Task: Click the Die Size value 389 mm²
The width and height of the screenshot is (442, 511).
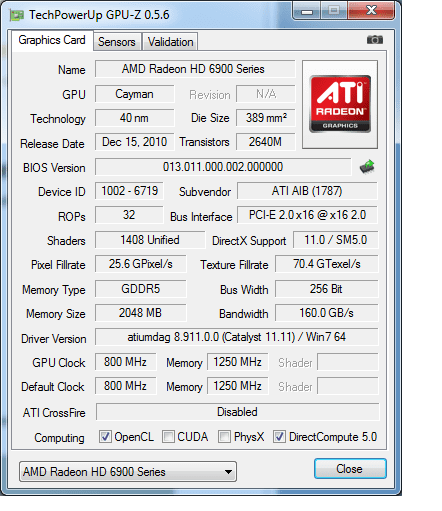Action: (x=266, y=118)
